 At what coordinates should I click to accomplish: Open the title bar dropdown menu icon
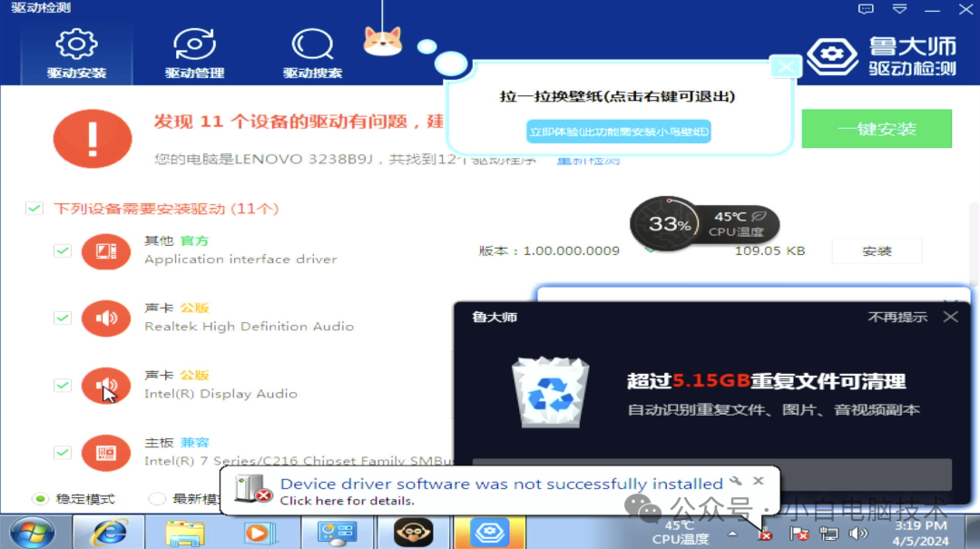(x=899, y=9)
